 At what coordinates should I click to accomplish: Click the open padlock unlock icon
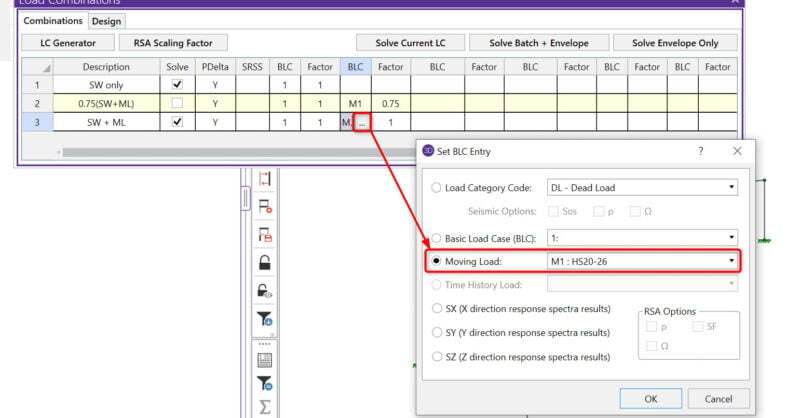pyautogui.click(x=266, y=263)
